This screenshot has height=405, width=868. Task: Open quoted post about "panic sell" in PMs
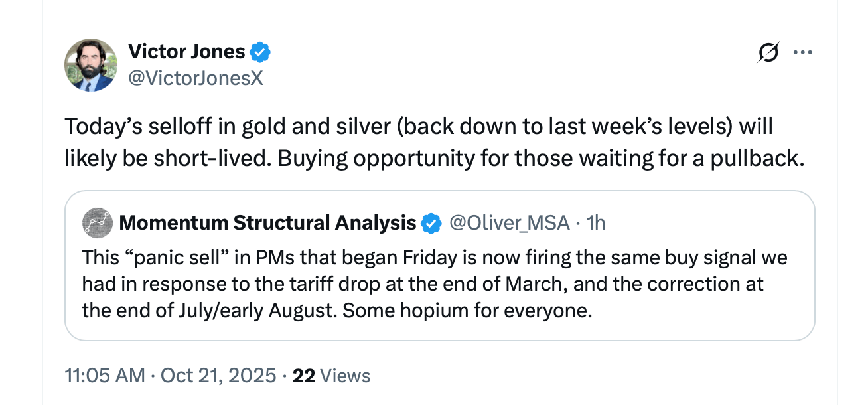pos(438,283)
